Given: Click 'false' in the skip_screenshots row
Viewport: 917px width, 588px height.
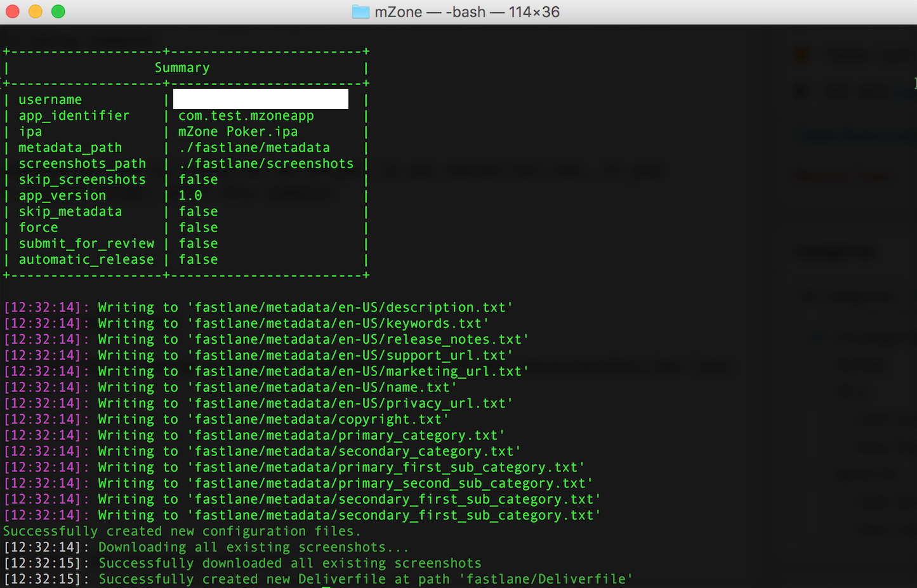Looking at the screenshot, I should (x=198, y=180).
